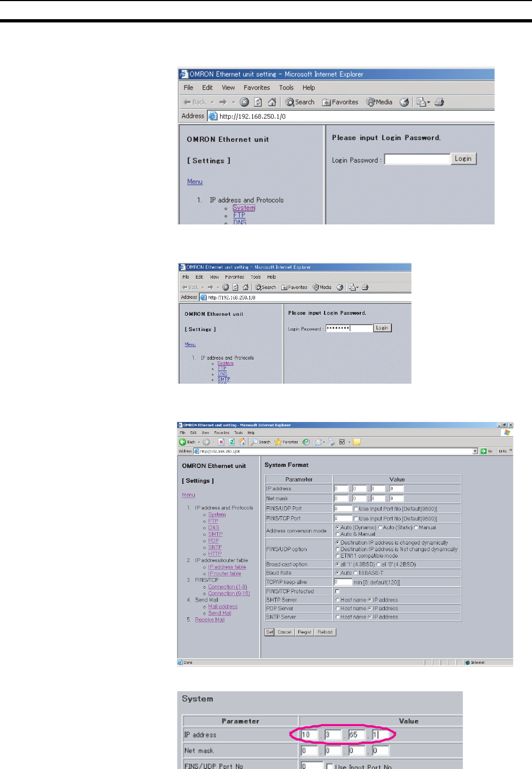Click Print icon in System Format browser

click(331, 442)
